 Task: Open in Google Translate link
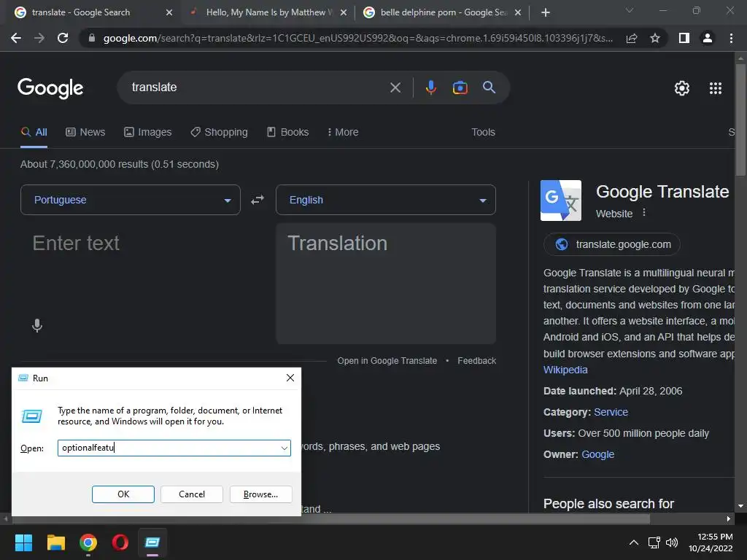(387, 361)
